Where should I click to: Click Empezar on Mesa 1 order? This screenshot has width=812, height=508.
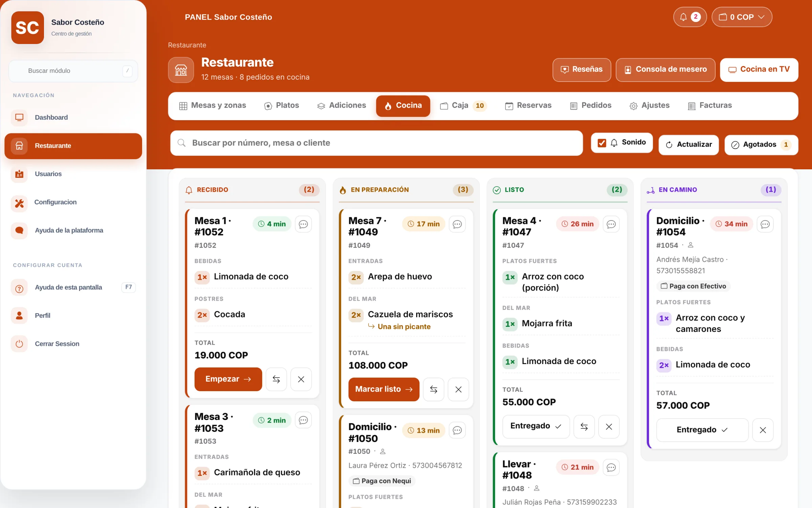pos(228,379)
